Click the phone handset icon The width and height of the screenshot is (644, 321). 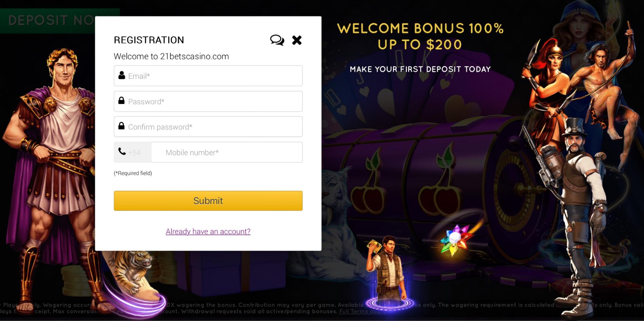point(122,151)
